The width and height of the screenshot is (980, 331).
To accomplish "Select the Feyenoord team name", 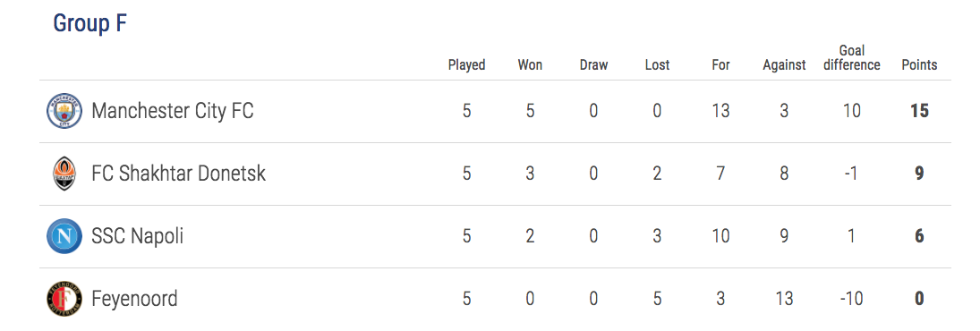I will coord(134,299).
